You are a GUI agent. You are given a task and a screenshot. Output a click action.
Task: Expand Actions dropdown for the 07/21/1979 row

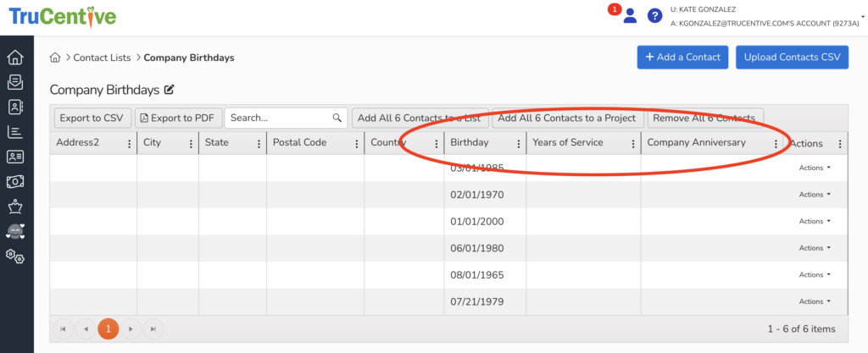point(814,301)
